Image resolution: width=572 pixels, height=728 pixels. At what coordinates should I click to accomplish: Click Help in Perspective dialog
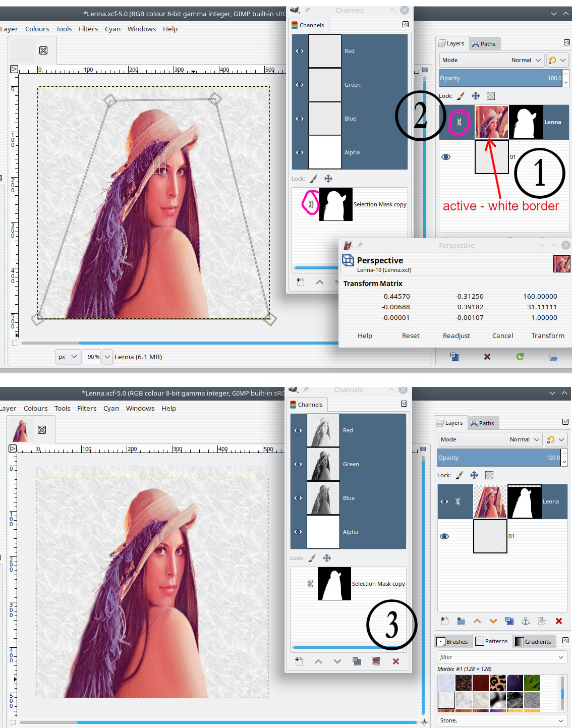[365, 335]
